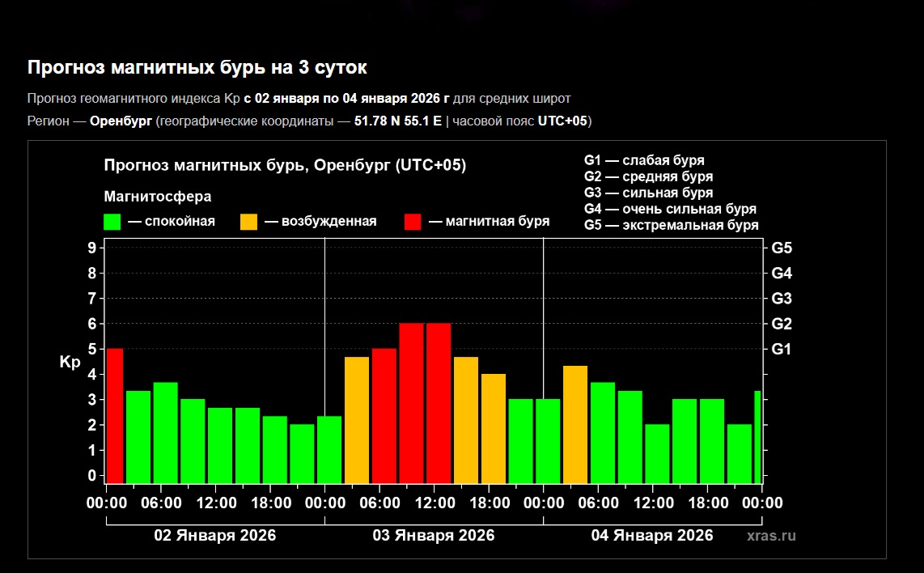924x573 pixels.
Task: Click the 'Kp' axis label
Action: tap(70, 363)
